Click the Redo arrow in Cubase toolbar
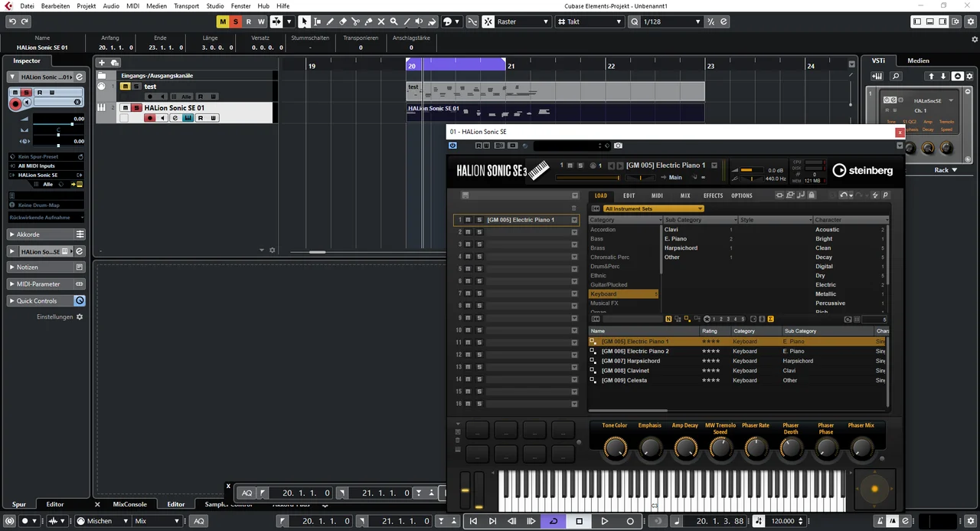The height and width of the screenshot is (531, 980). pos(24,21)
